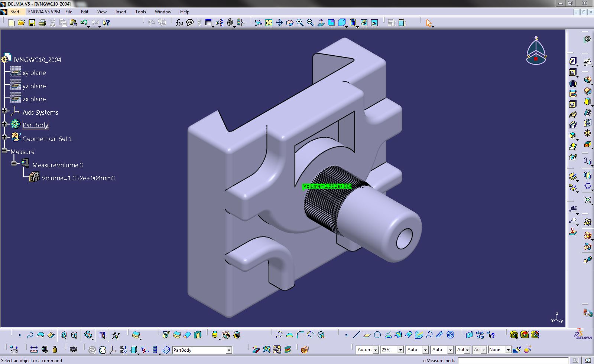Click the compass in viewport corner
This screenshot has width=594, height=364.
pyautogui.click(x=536, y=51)
